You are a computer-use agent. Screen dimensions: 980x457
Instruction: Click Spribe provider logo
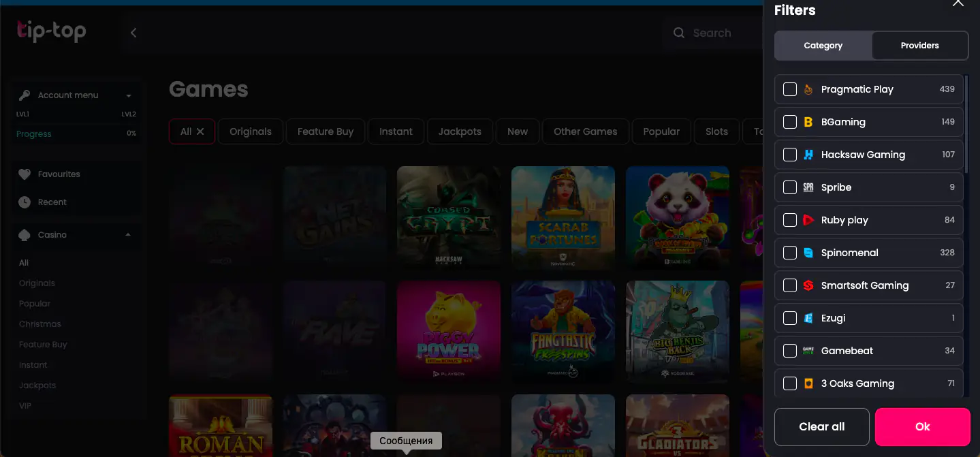click(x=808, y=187)
